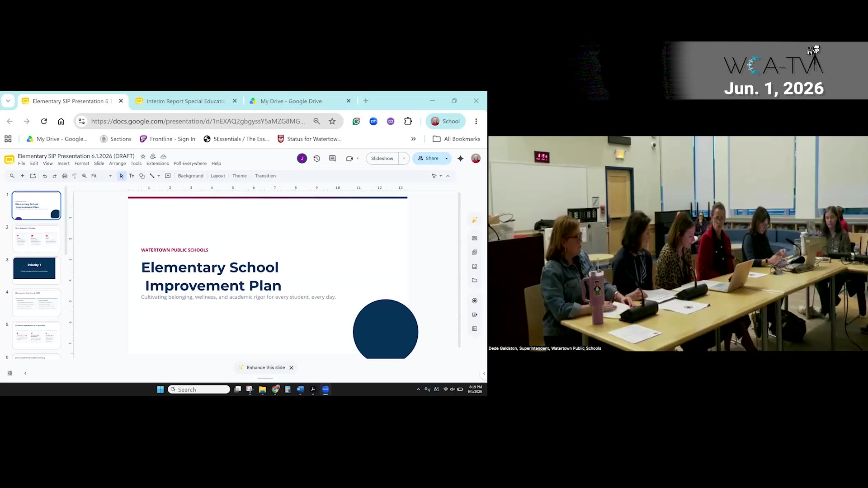The image size is (868, 488).
Task: Click the browser address bar URL
Action: pyautogui.click(x=198, y=121)
